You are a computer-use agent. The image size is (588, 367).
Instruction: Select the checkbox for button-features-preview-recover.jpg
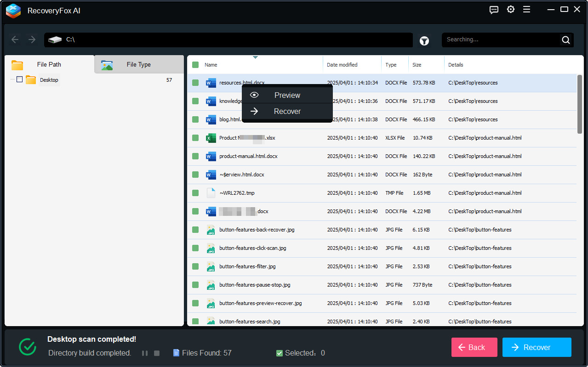click(x=195, y=303)
